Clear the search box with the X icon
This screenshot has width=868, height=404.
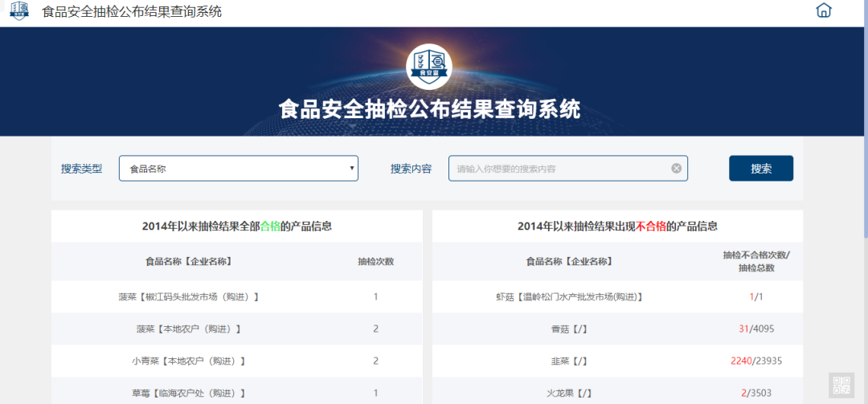676,168
